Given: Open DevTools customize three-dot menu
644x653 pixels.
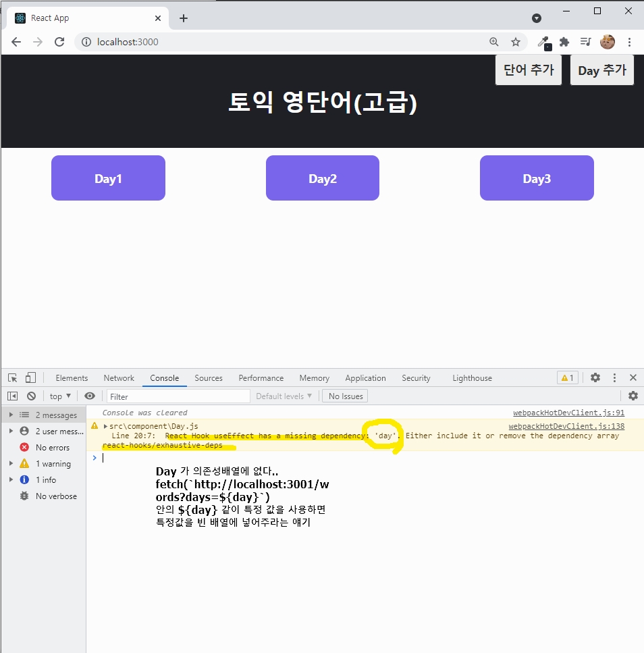Looking at the screenshot, I should [x=614, y=377].
